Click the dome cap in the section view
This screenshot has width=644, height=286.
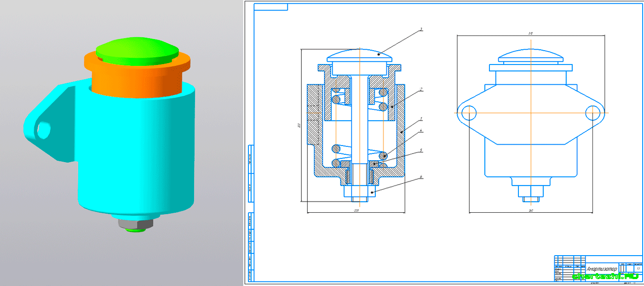[359, 55]
